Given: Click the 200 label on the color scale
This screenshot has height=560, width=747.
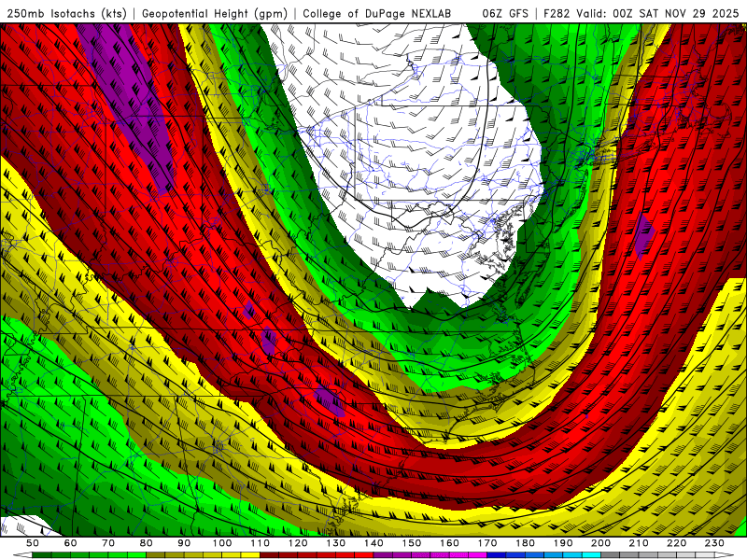Looking at the screenshot, I should (601, 543).
